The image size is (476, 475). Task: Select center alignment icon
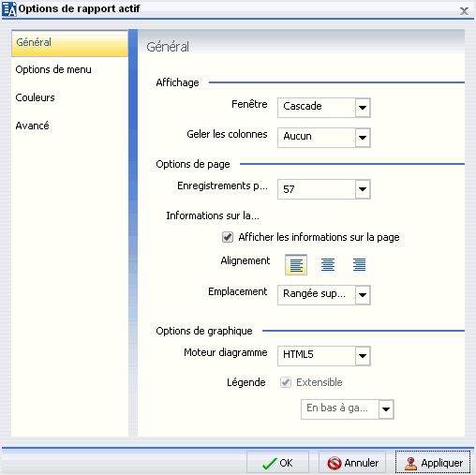tap(328, 265)
